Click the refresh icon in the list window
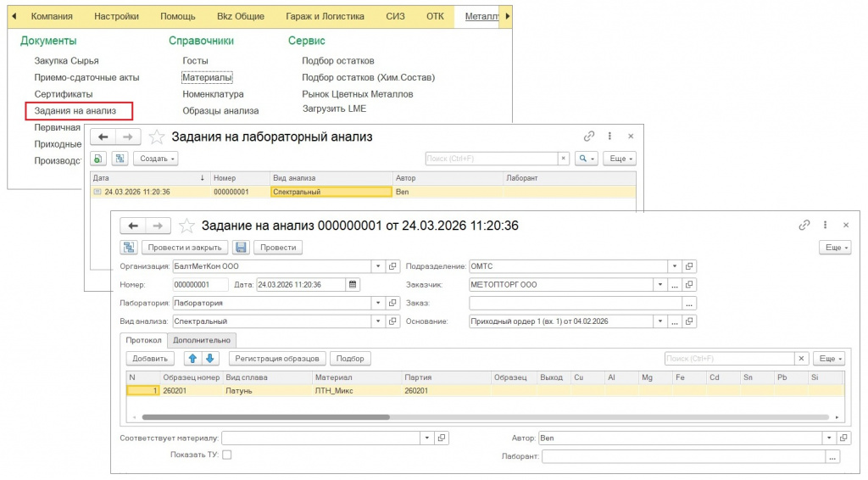The height and width of the screenshot is (480, 868). point(98,159)
